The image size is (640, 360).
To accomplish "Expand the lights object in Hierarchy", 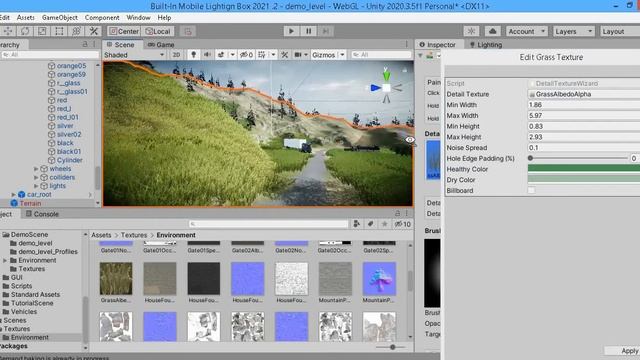I will [36, 186].
